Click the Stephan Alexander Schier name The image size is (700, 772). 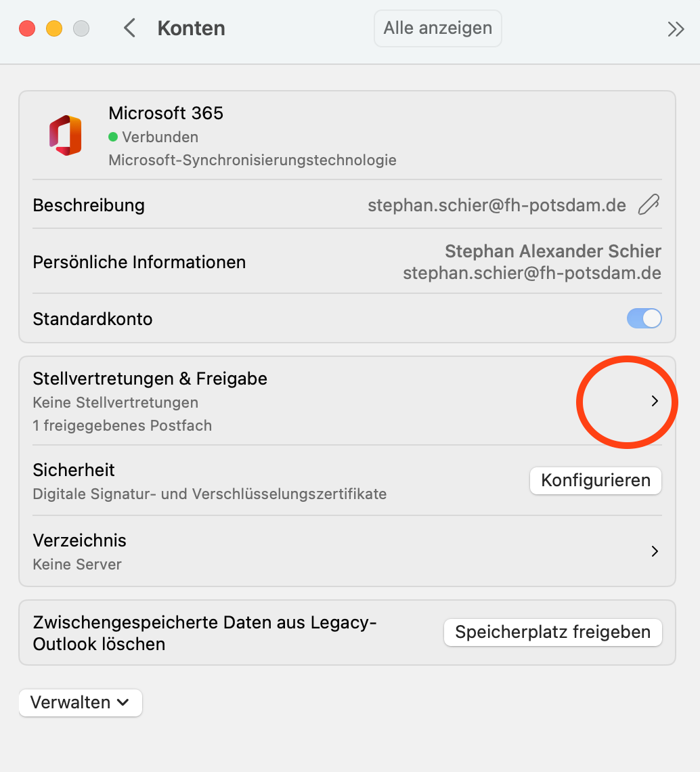(552, 251)
